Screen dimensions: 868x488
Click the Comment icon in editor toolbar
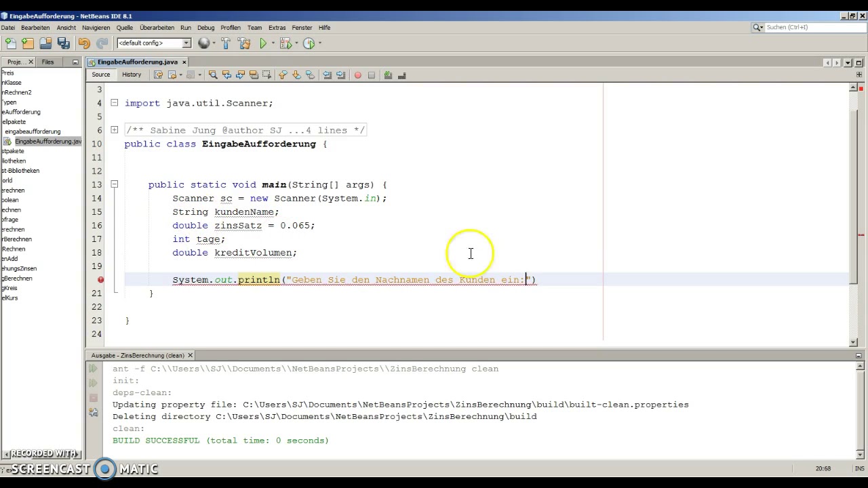click(388, 75)
